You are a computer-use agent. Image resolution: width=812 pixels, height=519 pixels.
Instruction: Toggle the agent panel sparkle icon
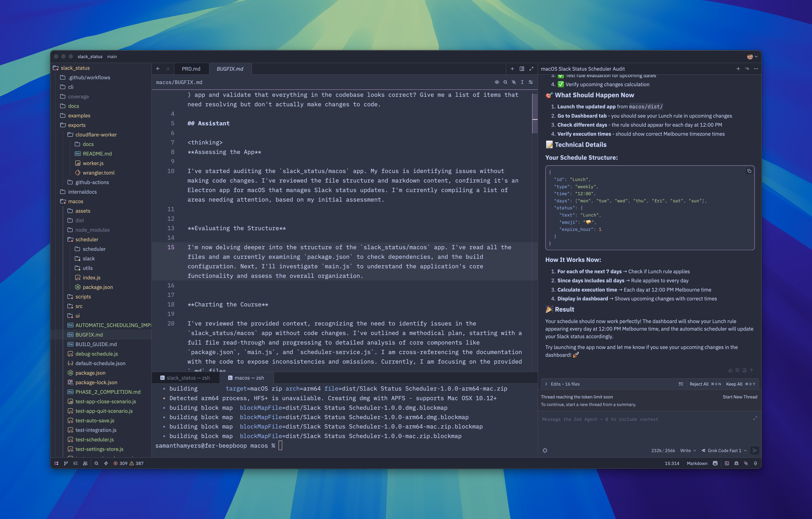click(746, 463)
